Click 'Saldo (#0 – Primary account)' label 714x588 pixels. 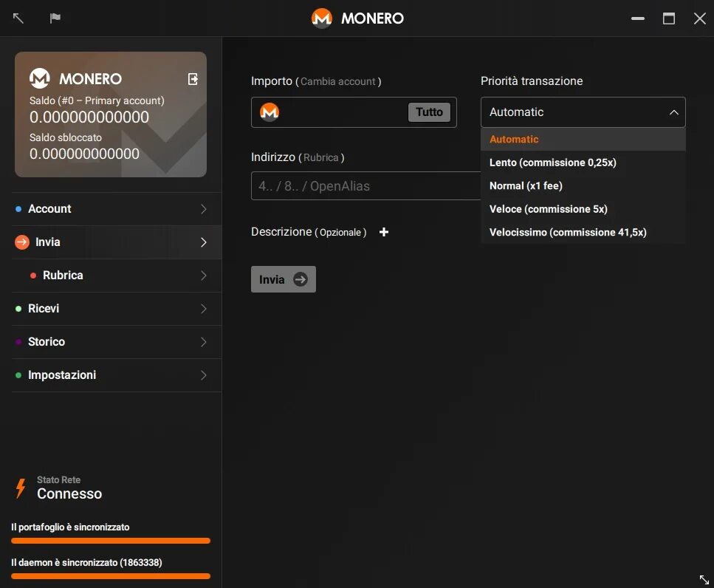pos(97,100)
